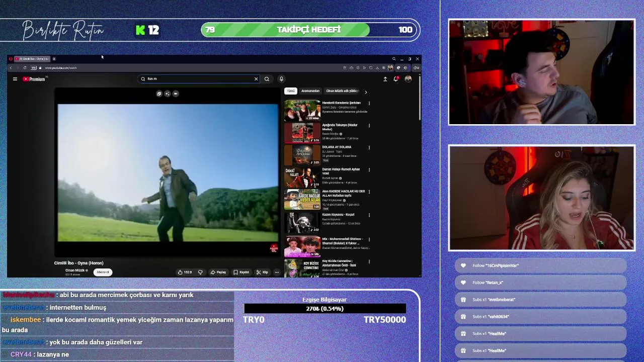Open the YouTube hamburger guide menu
The width and height of the screenshot is (644, 362).
click(15, 79)
